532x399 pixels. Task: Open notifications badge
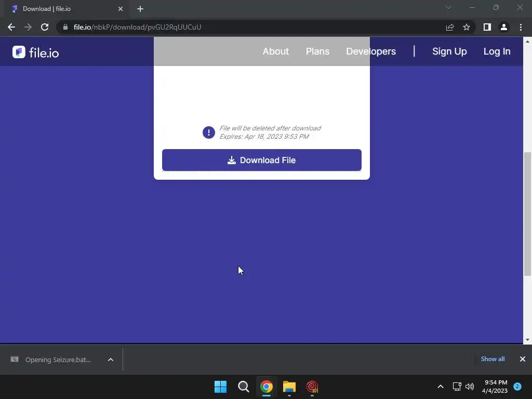[x=517, y=386]
